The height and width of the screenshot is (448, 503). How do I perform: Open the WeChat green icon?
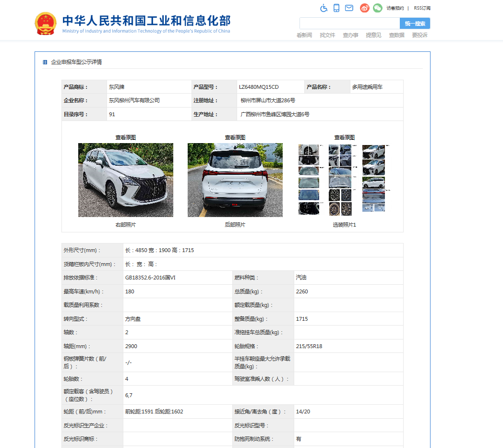coord(378,8)
